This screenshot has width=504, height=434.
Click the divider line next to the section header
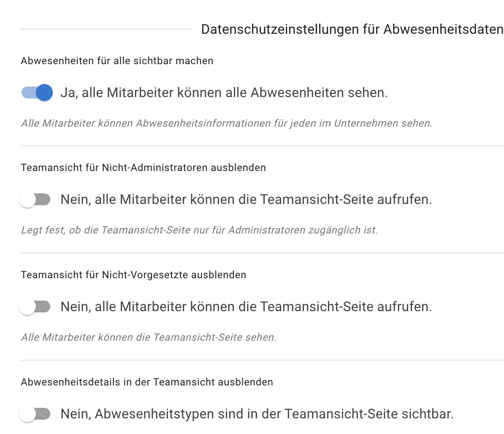(x=106, y=30)
